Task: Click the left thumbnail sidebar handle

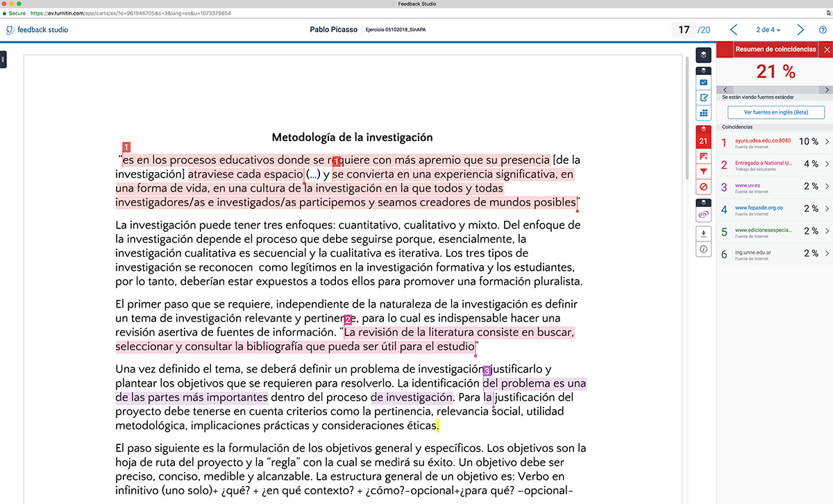Action: tap(3, 60)
